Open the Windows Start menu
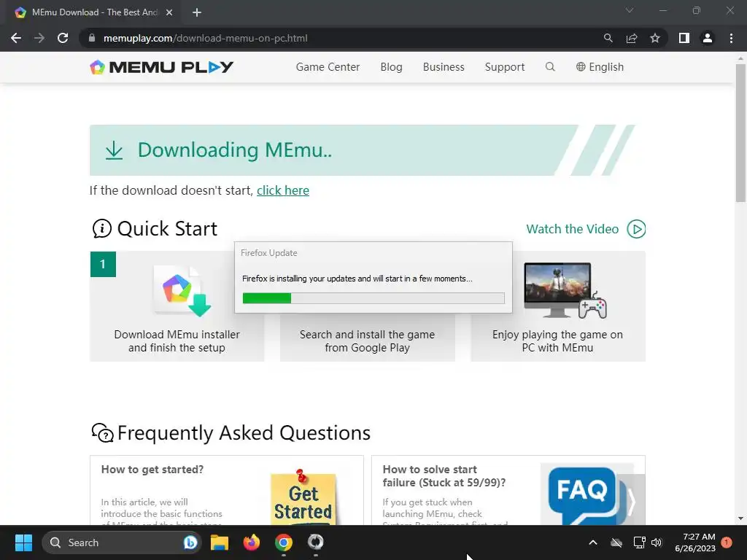 click(x=23, y=542)
